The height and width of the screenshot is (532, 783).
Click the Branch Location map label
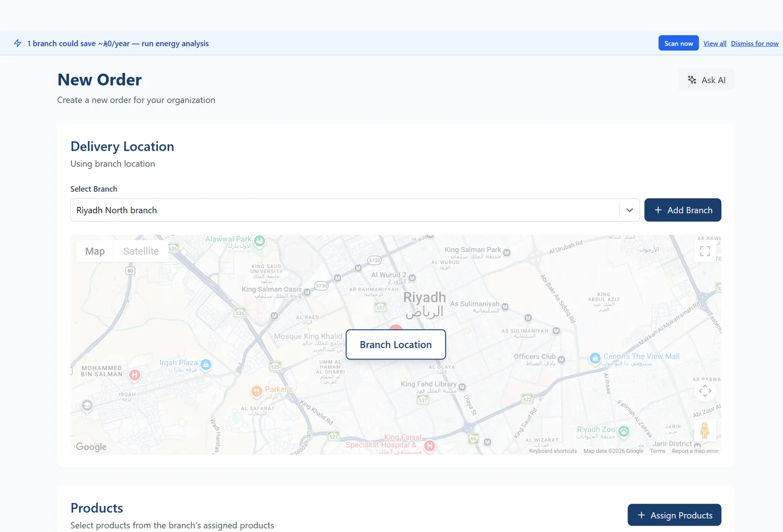(x=396, y=345)
